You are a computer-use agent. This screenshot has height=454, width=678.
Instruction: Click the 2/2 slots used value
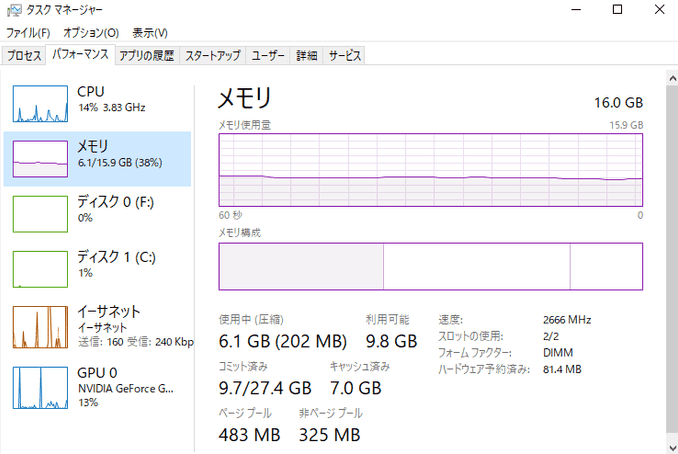pyautogui.click(x=551, y=336)
